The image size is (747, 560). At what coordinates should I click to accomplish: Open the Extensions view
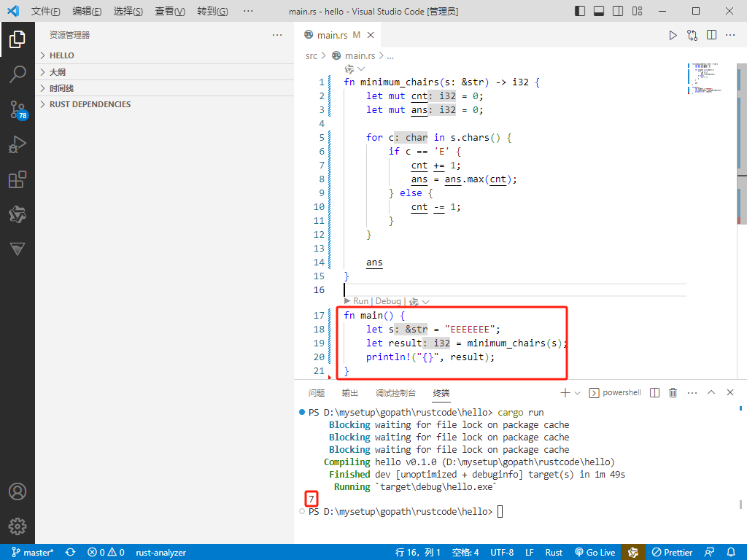(x=18, y=179)
